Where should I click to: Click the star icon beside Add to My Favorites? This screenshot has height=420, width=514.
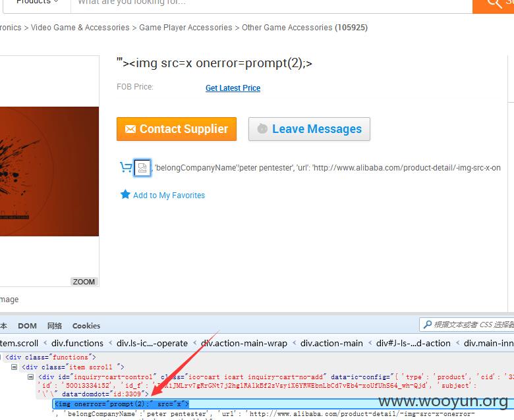(x=125, y=194)
